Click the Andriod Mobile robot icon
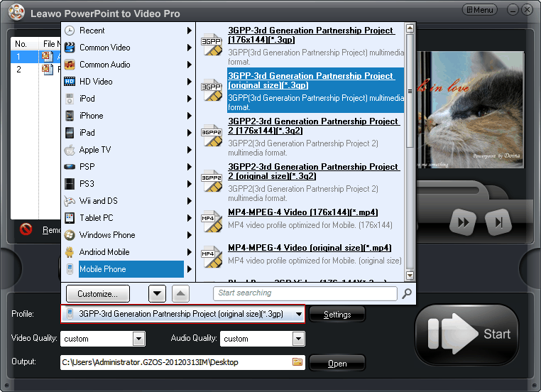The width and height of the screenshot is (541, 392). click(70, 252)
